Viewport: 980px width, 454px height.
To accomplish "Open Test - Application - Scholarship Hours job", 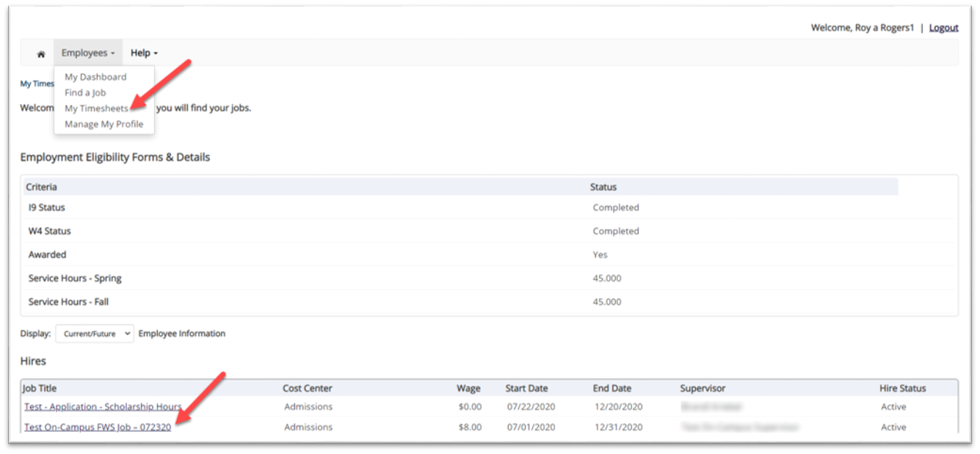I will (x=103, y=406).
